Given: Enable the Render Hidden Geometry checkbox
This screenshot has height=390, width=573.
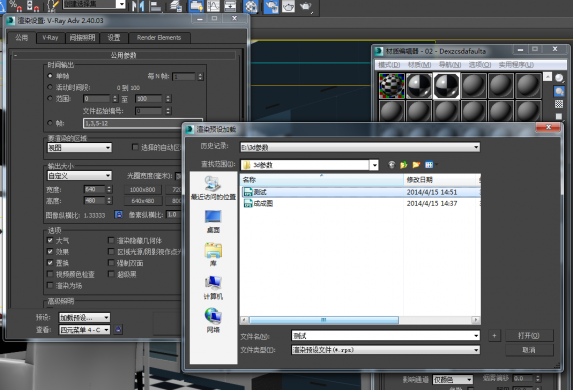Looking at the screenshot, I should pos(111,240).
